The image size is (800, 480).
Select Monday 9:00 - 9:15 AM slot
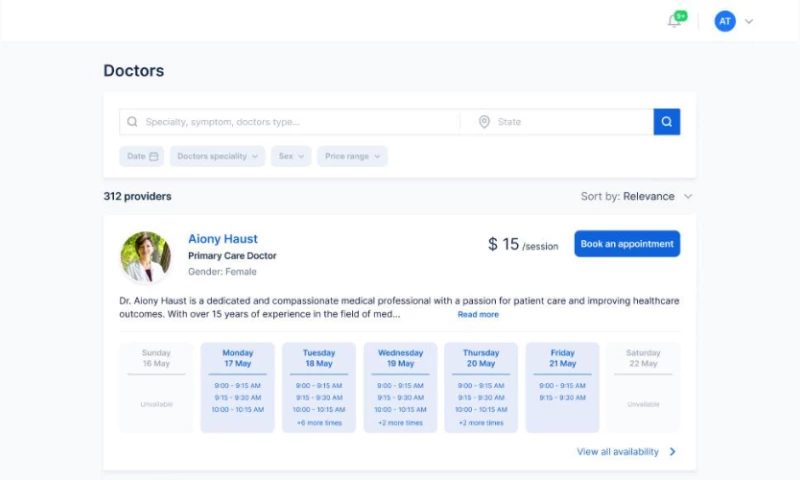click(x=237, y=385)
